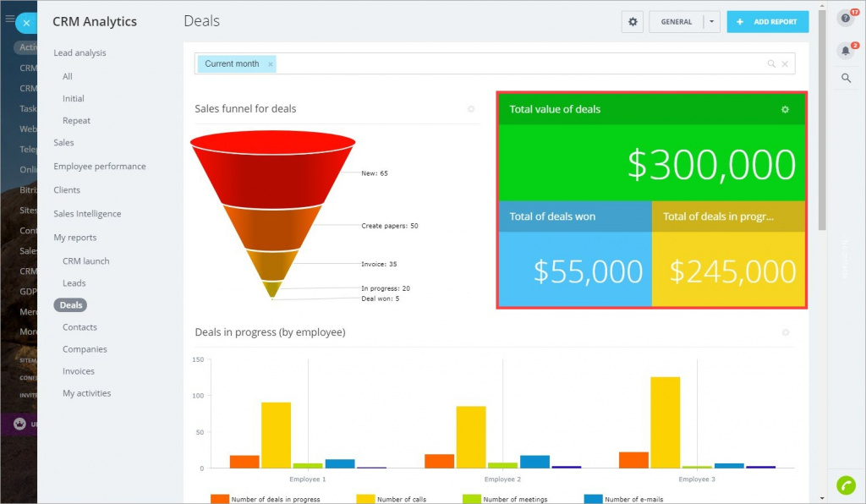Open the dropdown arrow next to GENERAL
The width and height of the screenshot is (866, 504).
[x=711, y=21]
